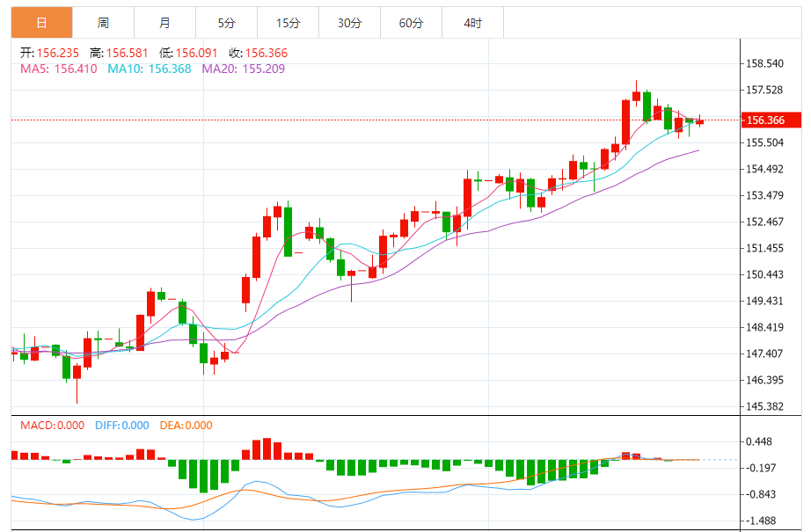Click the high price 高:156.581
The width and height of the screenshot is (811, 532).
(x=119, y=53)
